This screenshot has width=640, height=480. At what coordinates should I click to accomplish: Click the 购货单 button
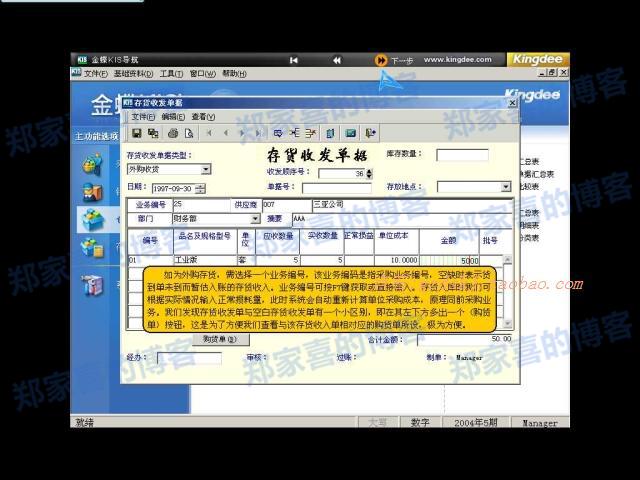tap(220, 339)
